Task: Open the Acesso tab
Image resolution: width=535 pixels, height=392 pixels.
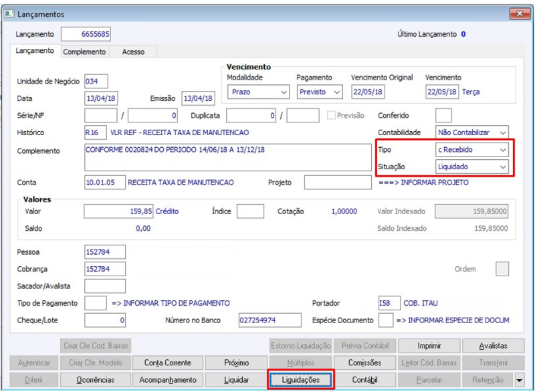Action: coord(133,52)
